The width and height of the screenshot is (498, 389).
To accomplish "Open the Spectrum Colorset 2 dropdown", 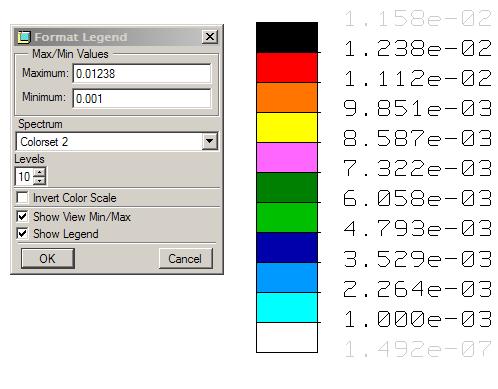I will pos(210,141).
